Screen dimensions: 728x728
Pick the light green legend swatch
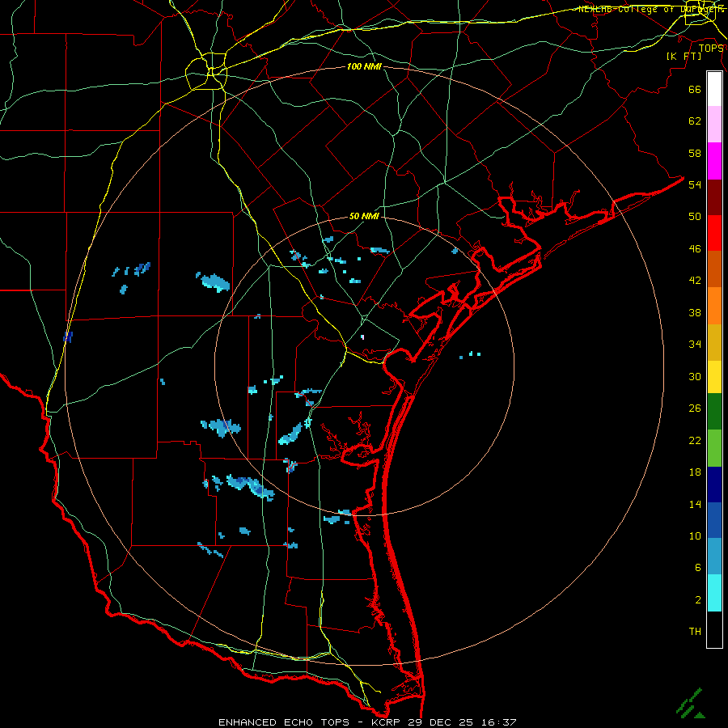pyautogui.click(x=714, y=448)
